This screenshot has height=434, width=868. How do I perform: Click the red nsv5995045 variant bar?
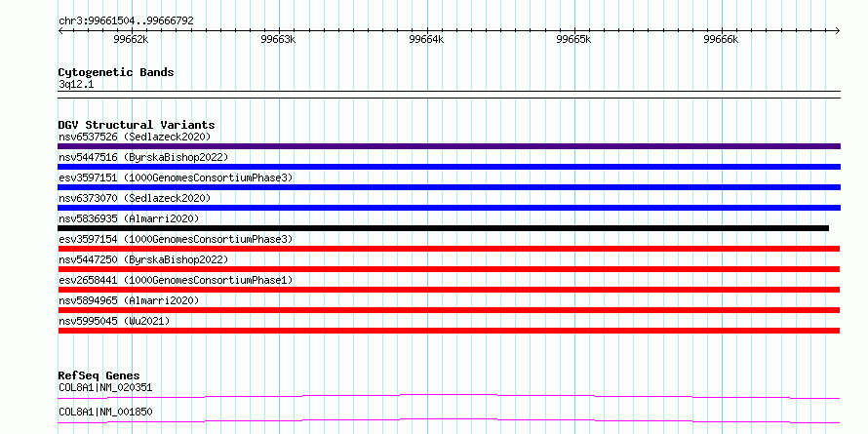click(x=449, y=331)
